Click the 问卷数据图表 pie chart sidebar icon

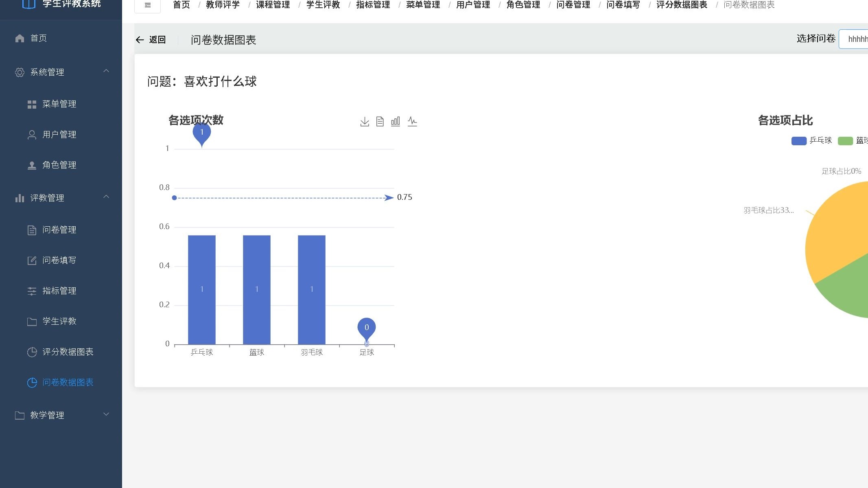pyautogui.click(x=32, y=383)
